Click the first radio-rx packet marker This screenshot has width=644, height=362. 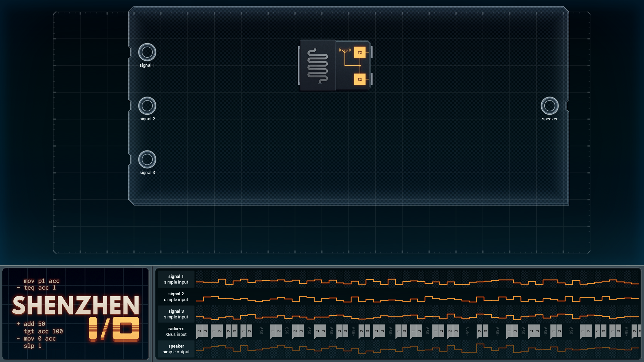click(x=199, y=331)
